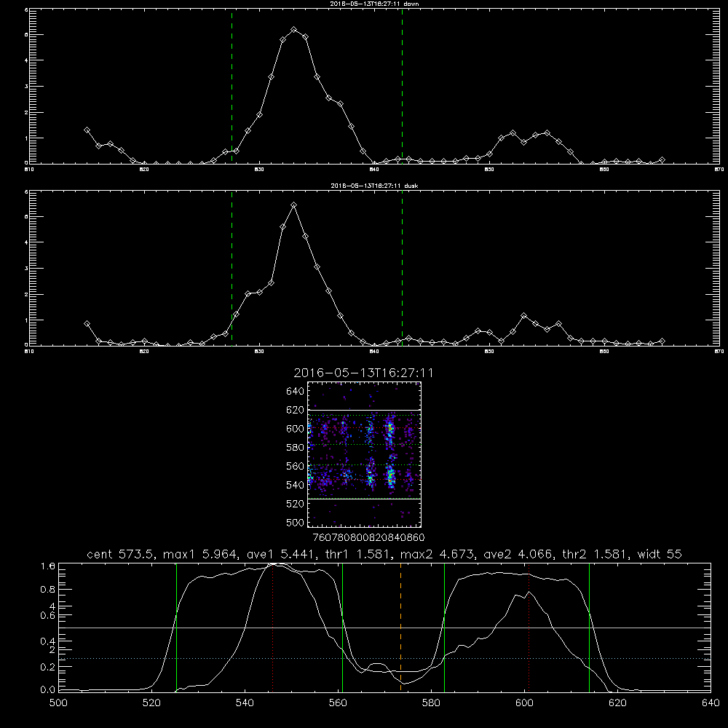Image resolution: width=728 pixels, height=728 pixels.
Task: Click the red dotted line near 601 in bottom plot
Action: [x=529, y=628]
